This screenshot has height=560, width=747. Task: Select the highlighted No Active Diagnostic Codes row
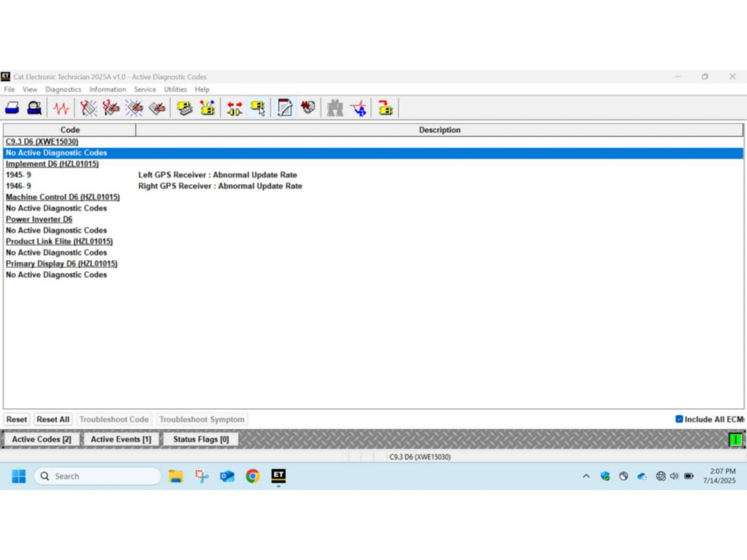(374, 153)
